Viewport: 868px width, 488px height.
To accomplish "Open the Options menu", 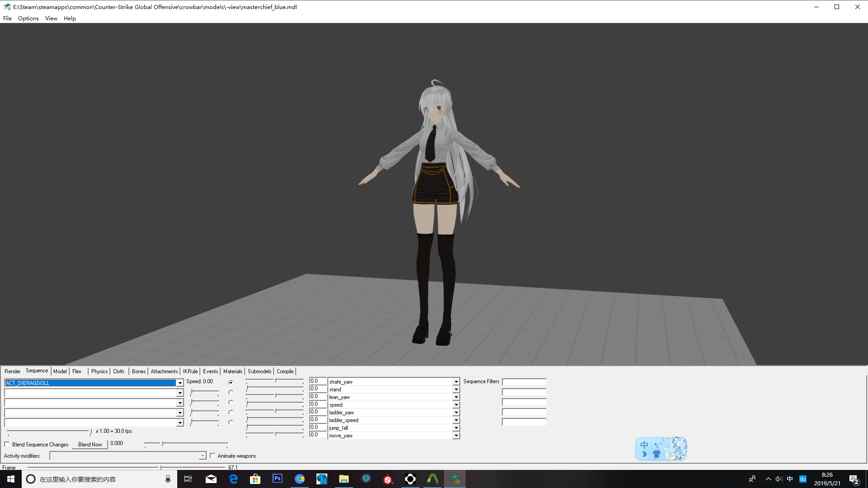I will [x=28, y=19].
